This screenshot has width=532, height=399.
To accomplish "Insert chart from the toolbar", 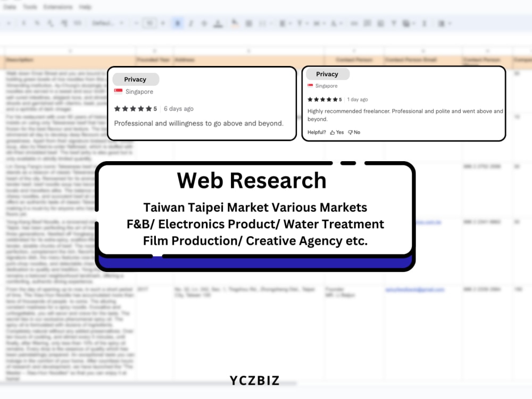I will tap(380, 23).
